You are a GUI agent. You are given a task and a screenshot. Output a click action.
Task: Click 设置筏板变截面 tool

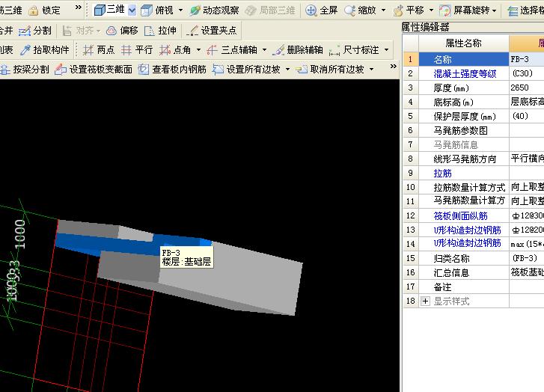(x=94, y=70)
